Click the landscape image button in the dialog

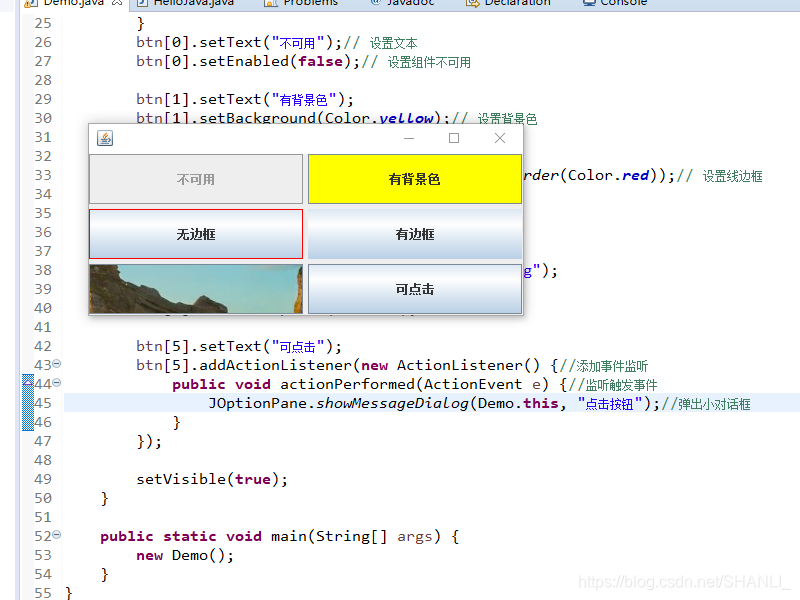pos(195,290)
